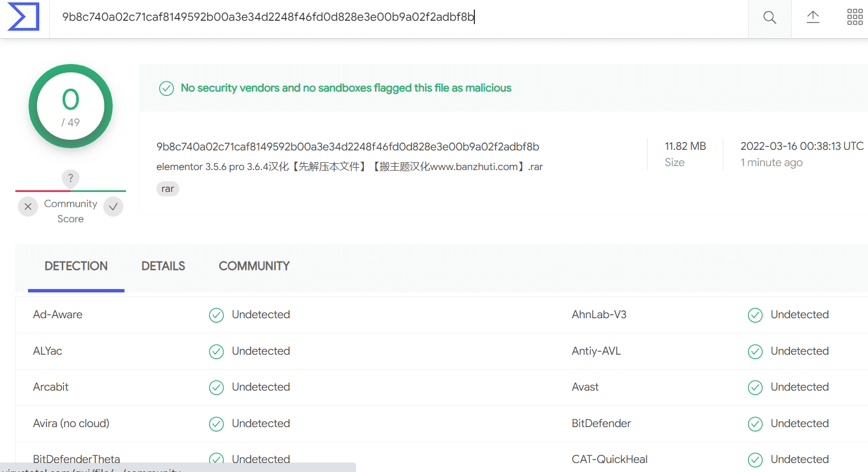Click the Size label under 11.82 MB
The image size is (868, 472).
point(675,163)
